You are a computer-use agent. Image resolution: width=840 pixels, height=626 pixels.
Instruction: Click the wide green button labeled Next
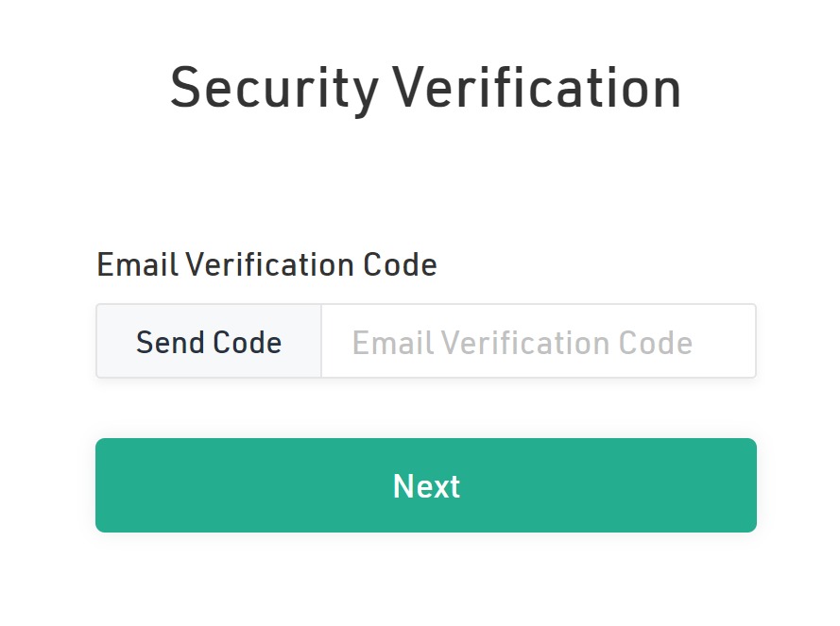coord(425,485)
